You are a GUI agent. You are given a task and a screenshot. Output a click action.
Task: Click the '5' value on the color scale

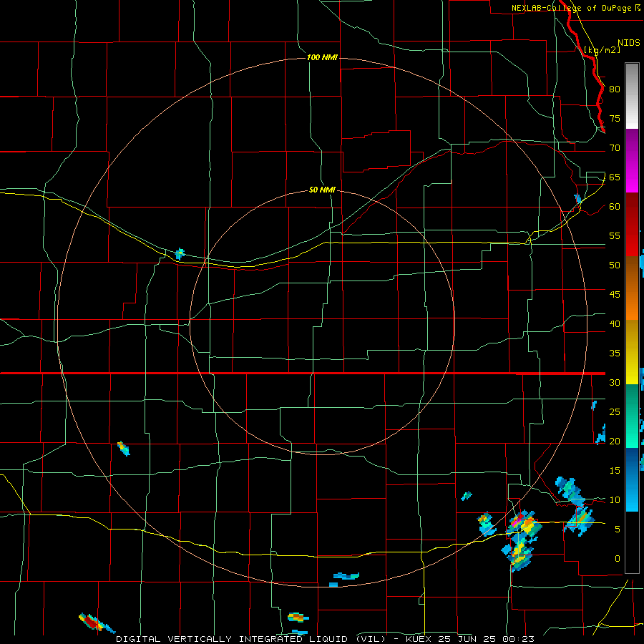[618, 529]
